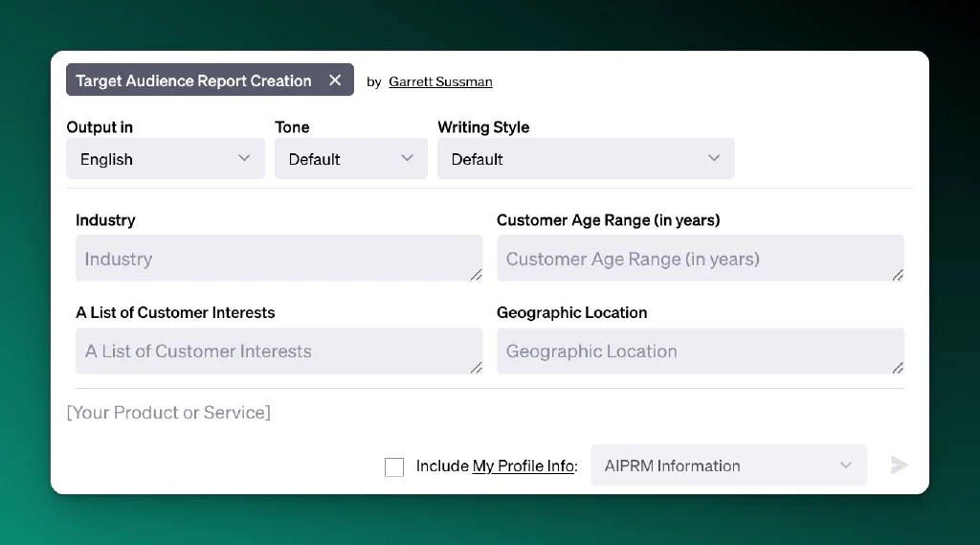This screenshot has height=545, width=980.
Task: Expand the Writing Style dropdown
Action: [586, 159]
